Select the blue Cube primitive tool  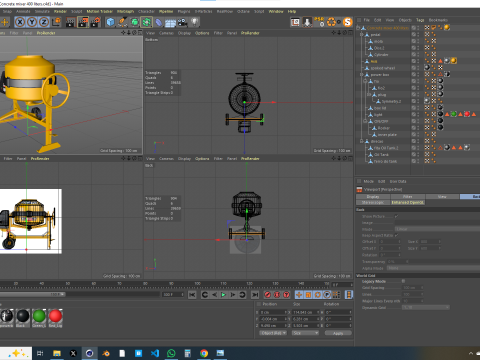(110, 22)
